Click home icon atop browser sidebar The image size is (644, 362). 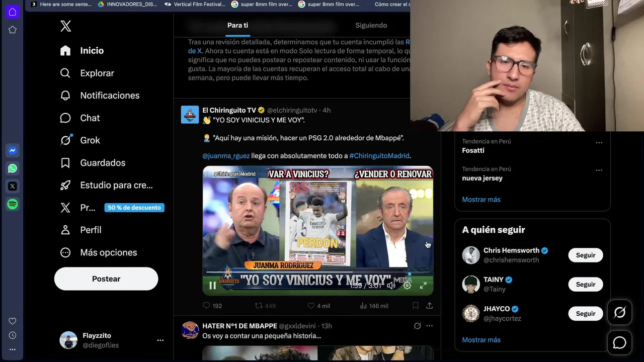pos(13,12)
